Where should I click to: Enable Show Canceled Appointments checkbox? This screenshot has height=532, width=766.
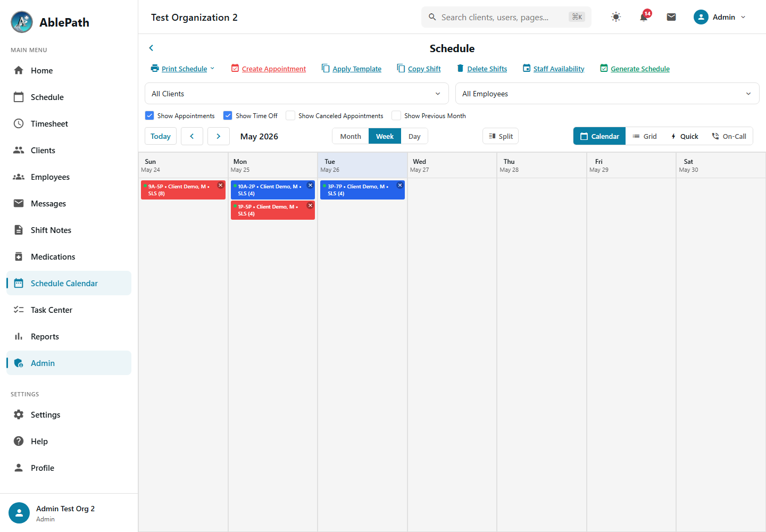(290, 115)
